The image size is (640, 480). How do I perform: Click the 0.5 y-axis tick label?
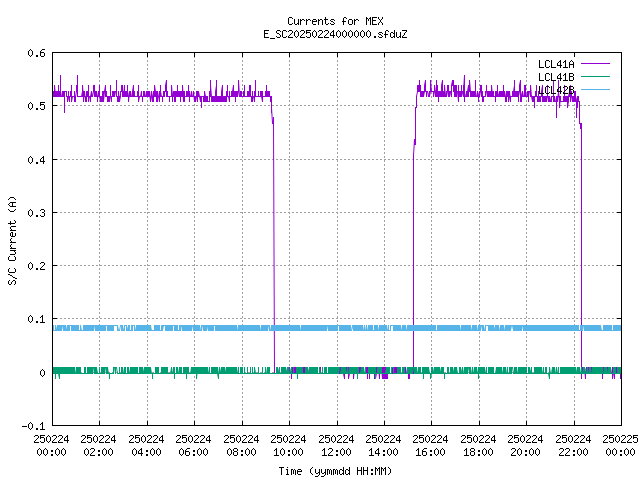pos(36,106)
